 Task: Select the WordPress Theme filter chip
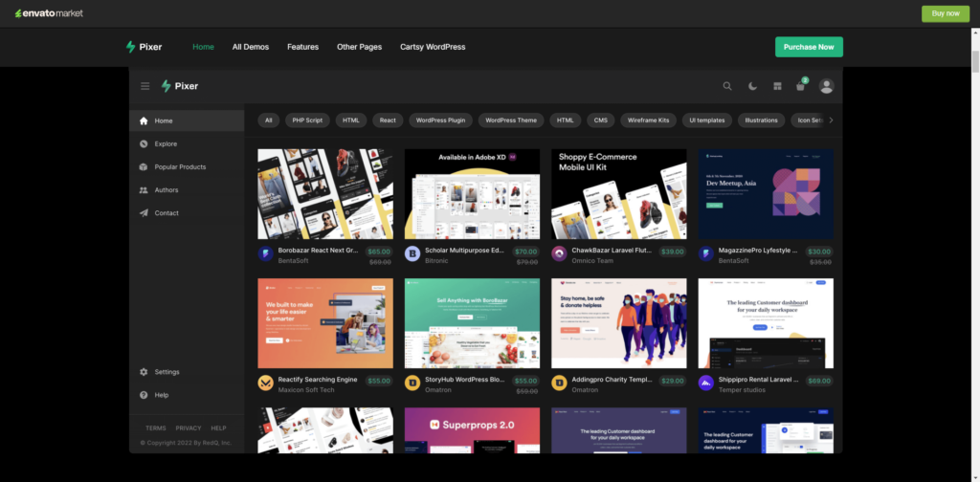(511, 120)
